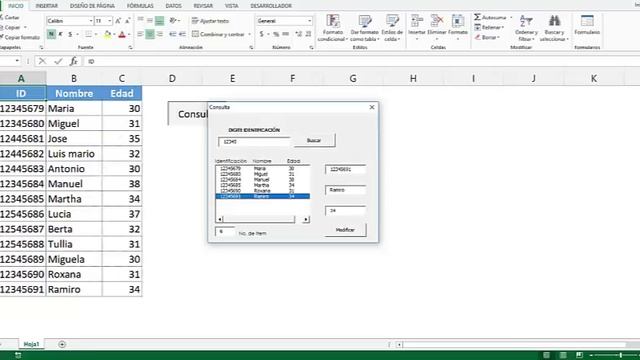Toggle underline (S) formatting
This screenshot has height=360, width=640.
pos(70,34)
